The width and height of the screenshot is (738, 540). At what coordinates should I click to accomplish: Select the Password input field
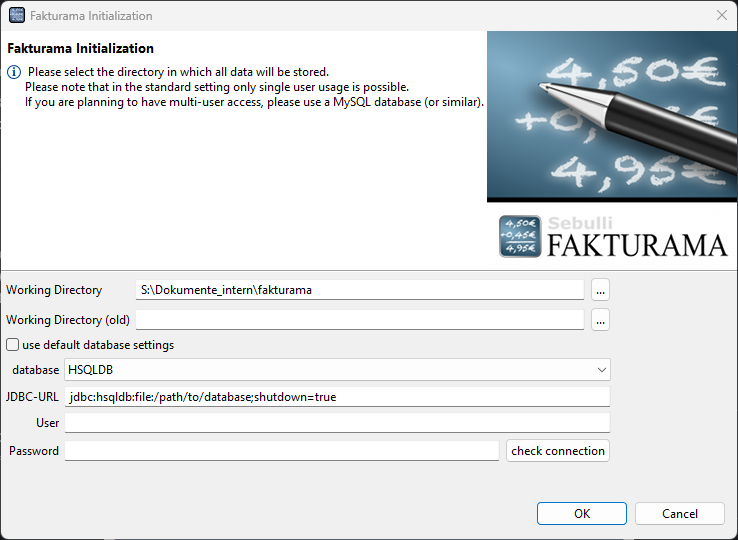[x=281, y=451]
